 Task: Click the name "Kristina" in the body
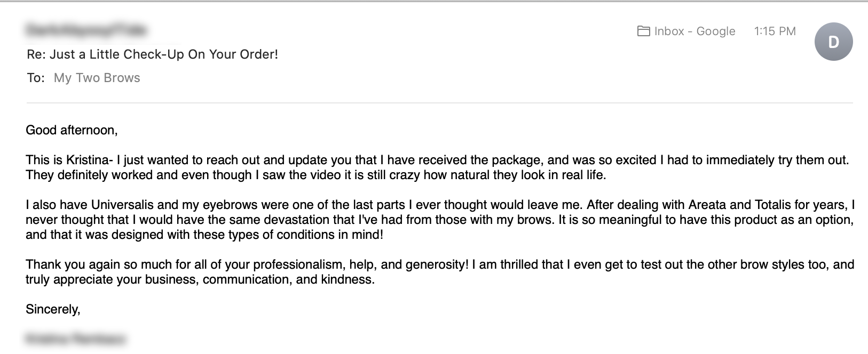[88, 160]
